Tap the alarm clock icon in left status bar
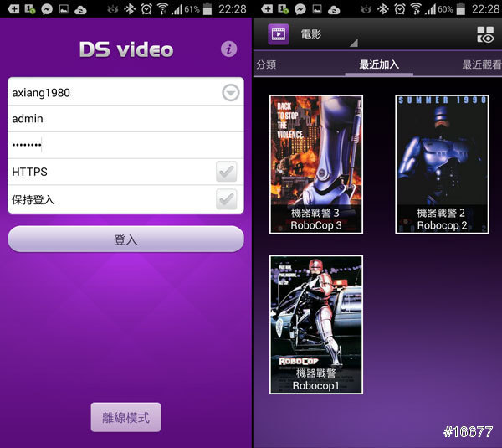Image resolution: width=502 pixels, height=448 pixels. pos(146,9)
